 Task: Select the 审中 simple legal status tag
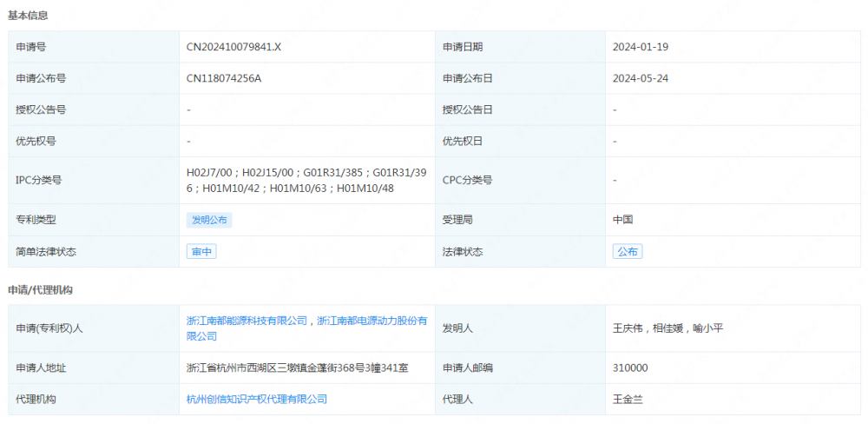point(201,252)
